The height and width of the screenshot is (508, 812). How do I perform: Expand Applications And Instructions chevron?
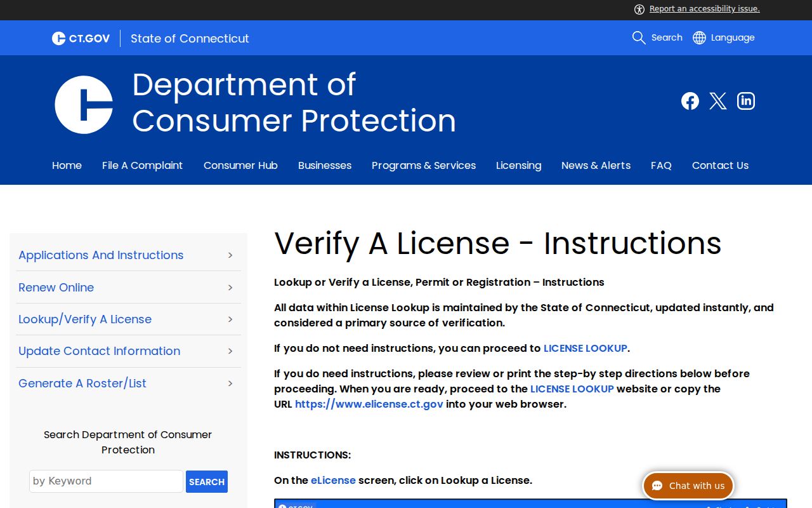(230, 255)
